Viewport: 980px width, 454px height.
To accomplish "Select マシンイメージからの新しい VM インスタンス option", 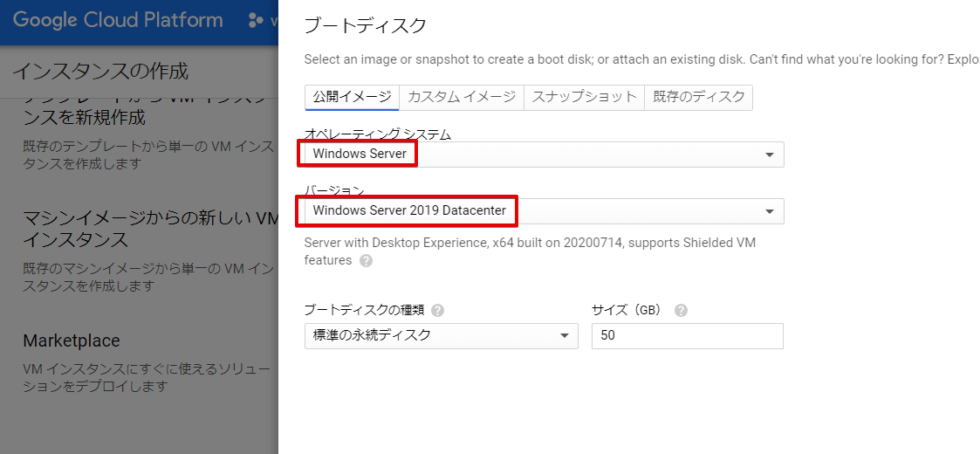I will [150, 228].
